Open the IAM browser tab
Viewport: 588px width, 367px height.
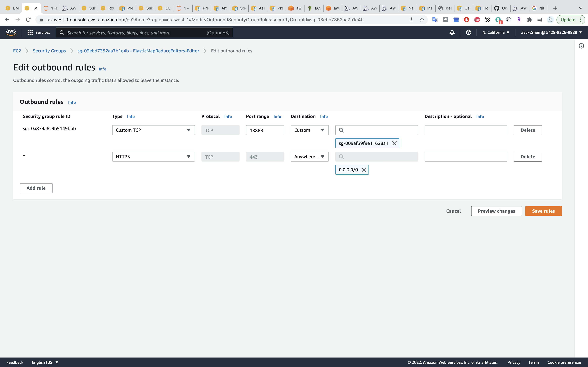(x=314, y=8)
